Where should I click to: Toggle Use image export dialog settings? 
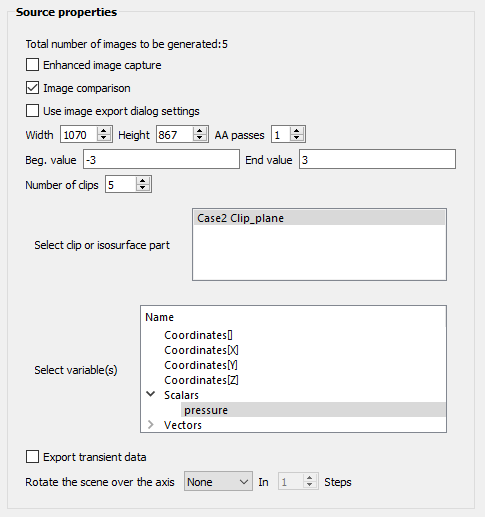click(32, 111)
